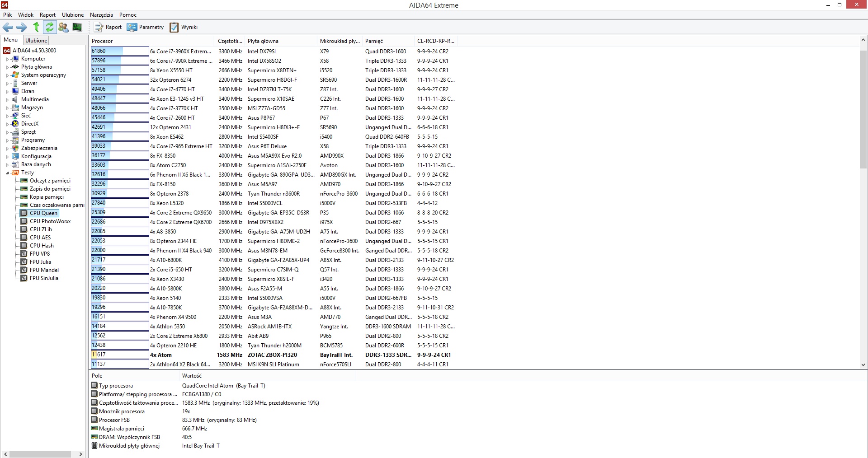Image resolution: width=868 pixels, height=458 pixels.
Task: Click the Ekran monitor icon
Action: click(x=15, y=91)
